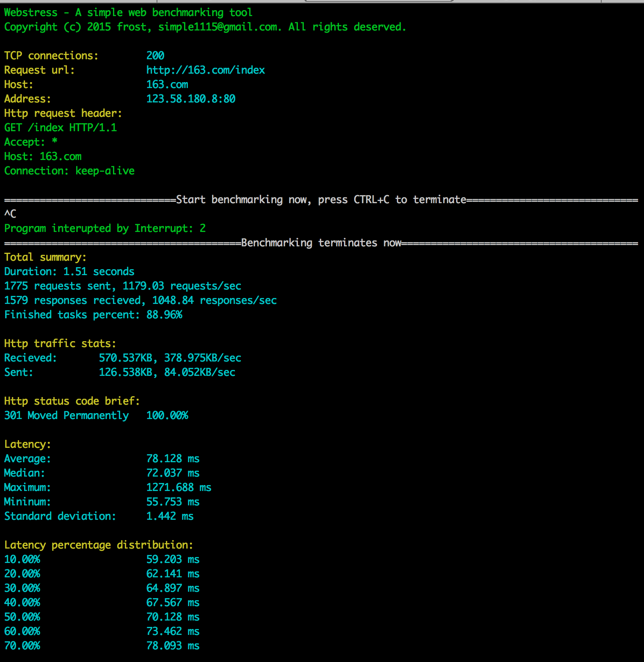Click the '1579 responses recieved' line

pos(140,301)
